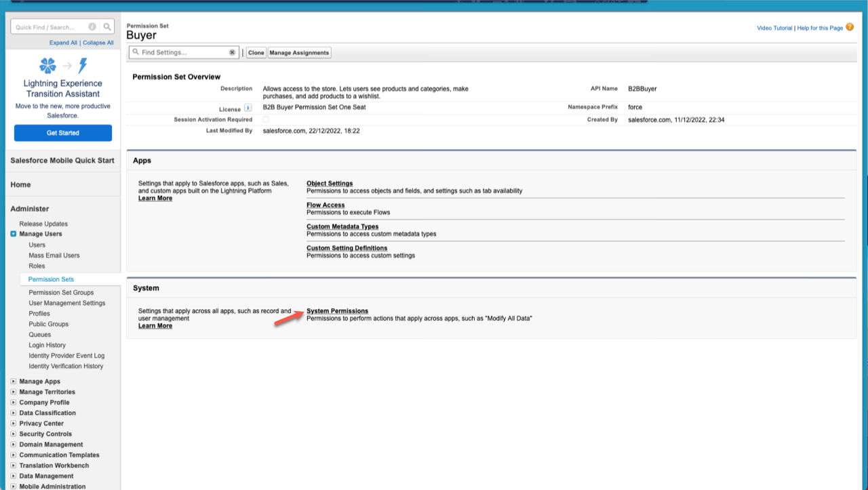This screenshot has height=490, width=868.
Task: Open Users under Manage Users
Action: coord(37,245)
